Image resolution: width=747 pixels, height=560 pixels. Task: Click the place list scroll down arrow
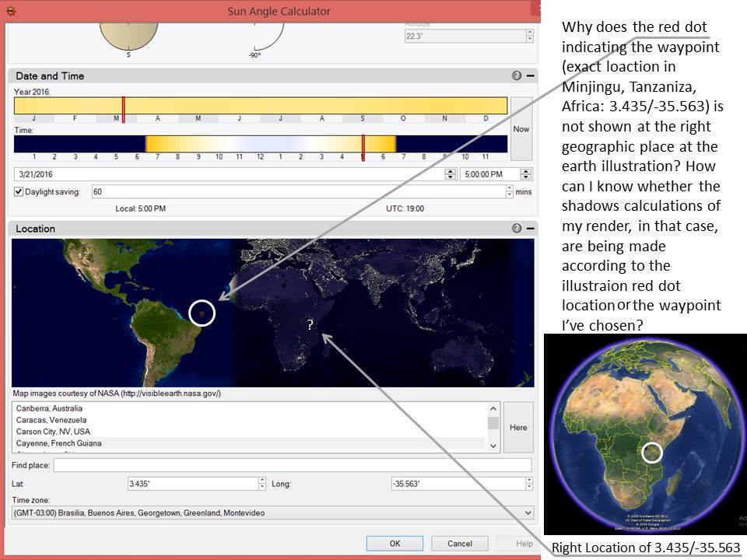493,446
